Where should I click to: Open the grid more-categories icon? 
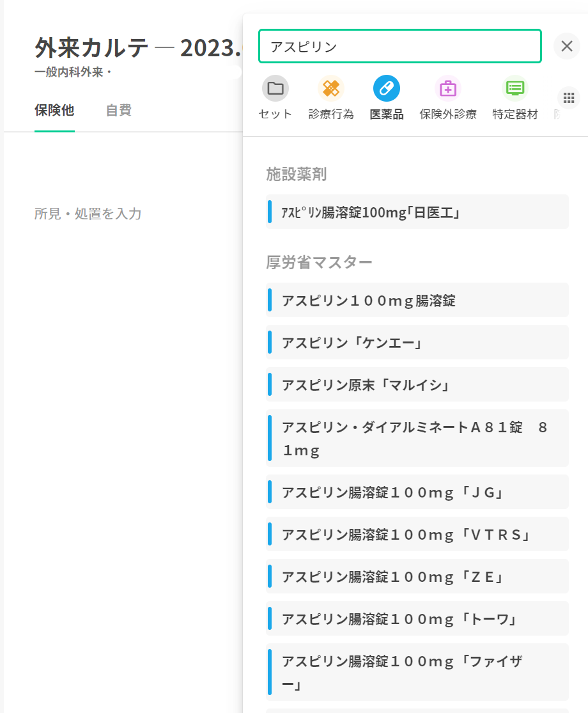[569, 98]
